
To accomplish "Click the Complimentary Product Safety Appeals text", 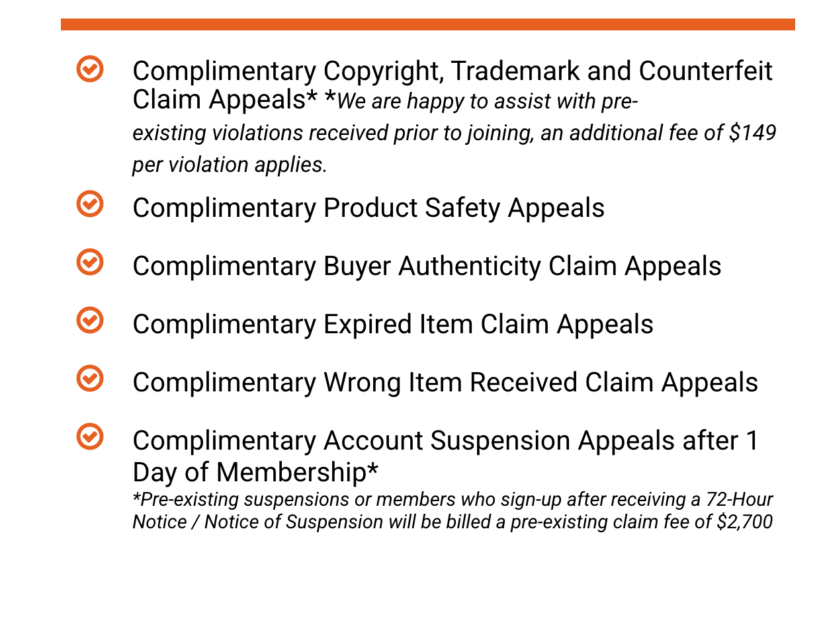I will (368, 208).
